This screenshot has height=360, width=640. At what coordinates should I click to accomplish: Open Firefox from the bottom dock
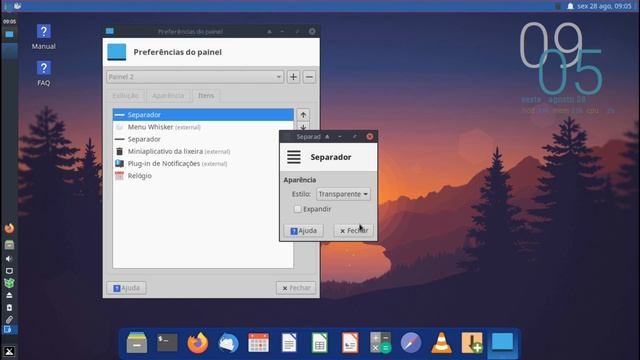[198, 342]
